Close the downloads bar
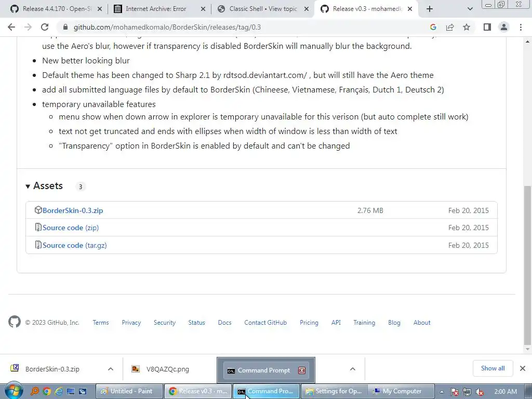The image size is (532, 399). click(x=523, y=368)
